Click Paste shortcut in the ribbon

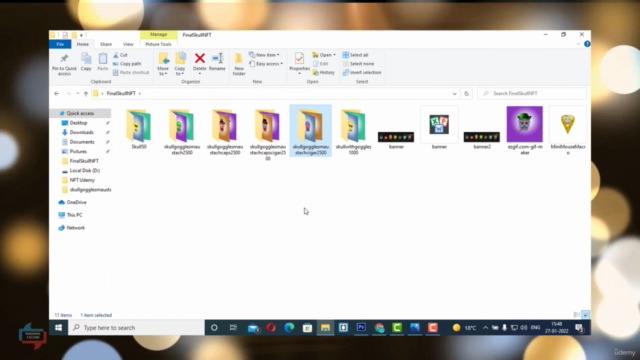[x=131, y=73]
